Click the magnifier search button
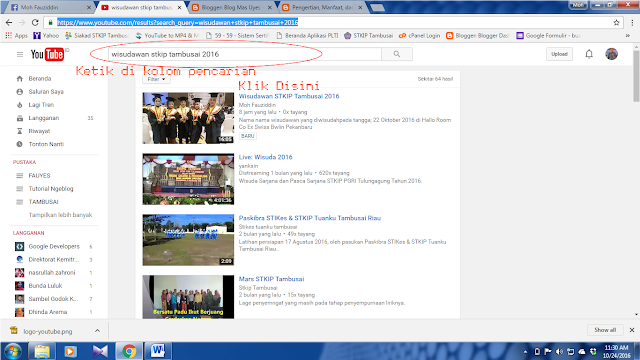640x360 pixels. pos(397,54)
